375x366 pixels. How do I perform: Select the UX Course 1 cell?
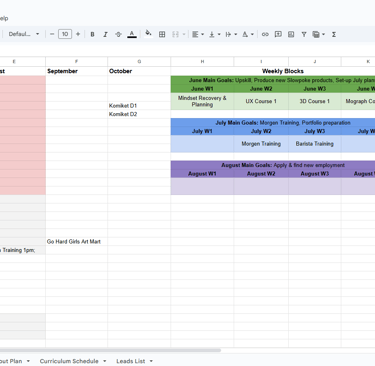pos(261,101)
